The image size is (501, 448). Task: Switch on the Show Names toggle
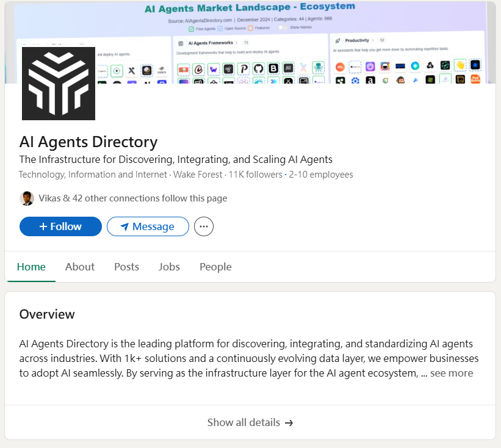pos(283,27)
